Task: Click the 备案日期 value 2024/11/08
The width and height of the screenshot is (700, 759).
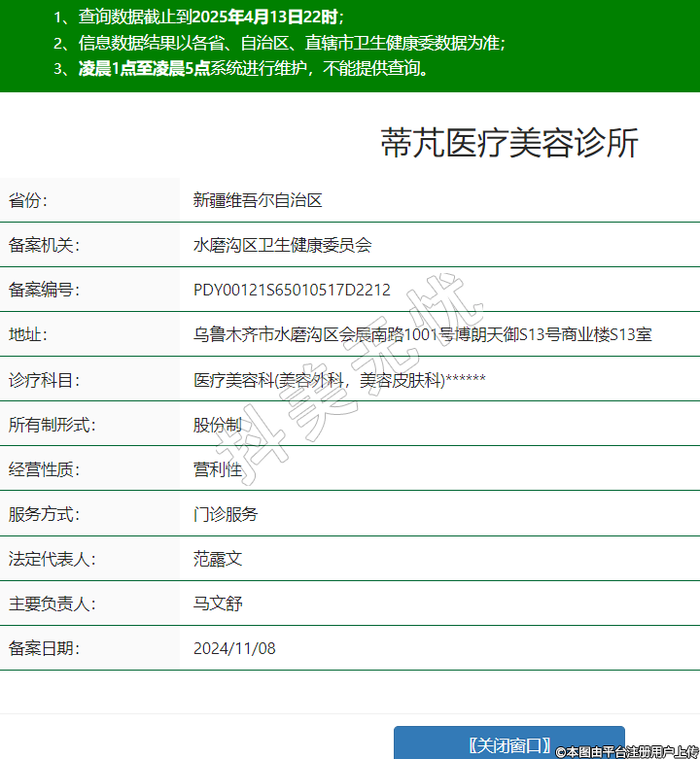Action: click(234, 648)
